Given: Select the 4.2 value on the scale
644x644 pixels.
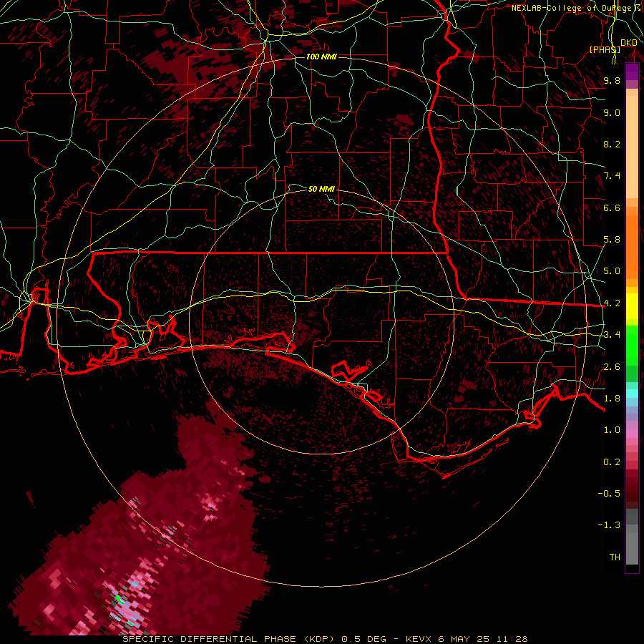Looking at the screenshot, I should click(612, 303).
